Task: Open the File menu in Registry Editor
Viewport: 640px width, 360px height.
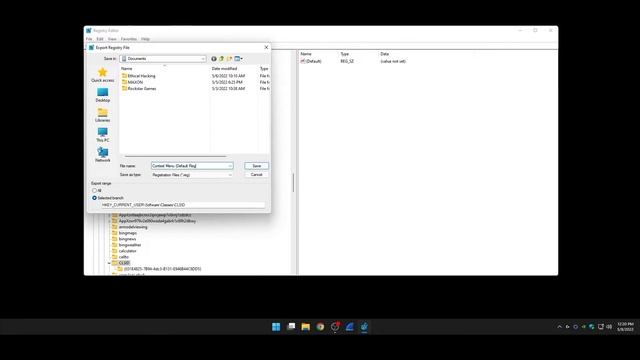Action: coord(89,39)
